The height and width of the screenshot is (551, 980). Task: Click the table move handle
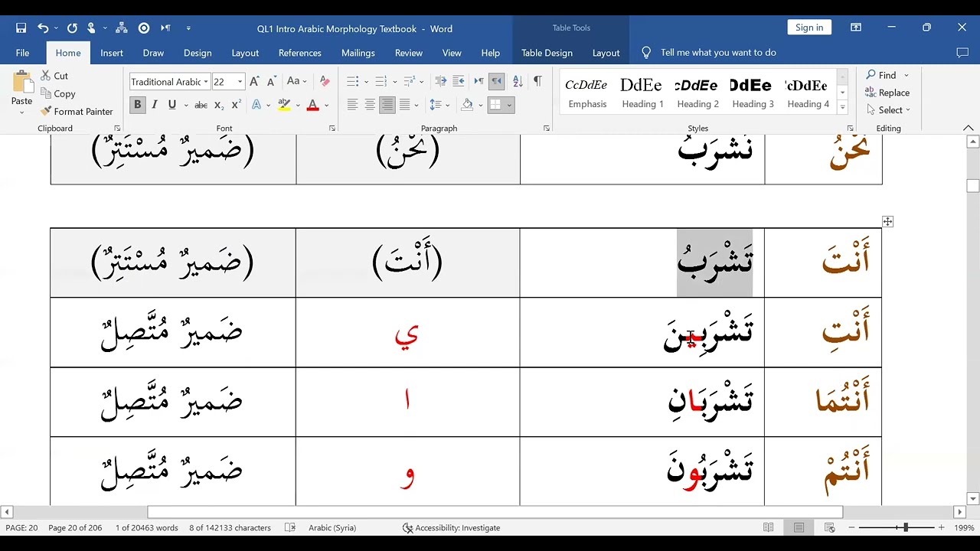tap(887, 221)
